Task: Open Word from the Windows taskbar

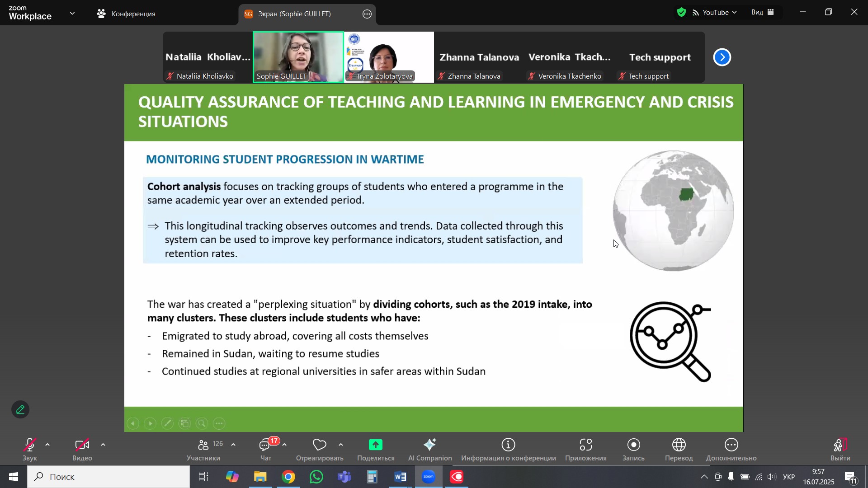Action: pyautogui.click(x=401, y=477)
